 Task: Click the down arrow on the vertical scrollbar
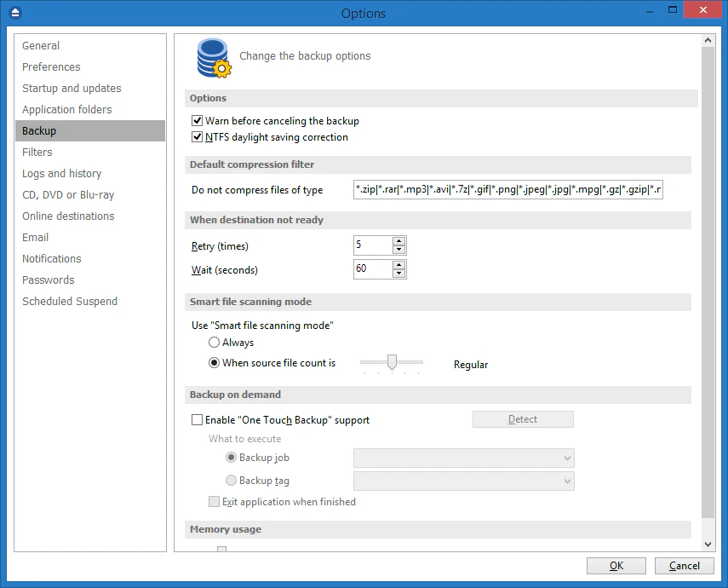click(x=708, y=543)
